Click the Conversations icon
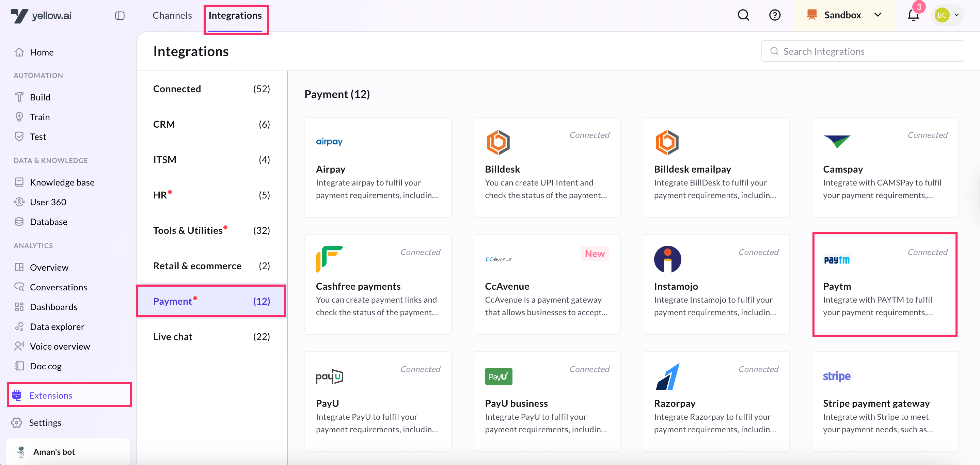 click(x=19, y=287)
